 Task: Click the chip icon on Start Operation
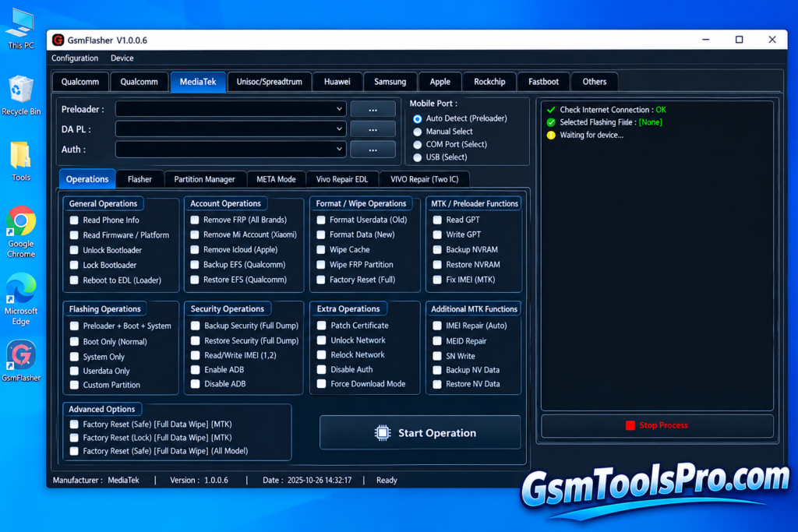382,433
